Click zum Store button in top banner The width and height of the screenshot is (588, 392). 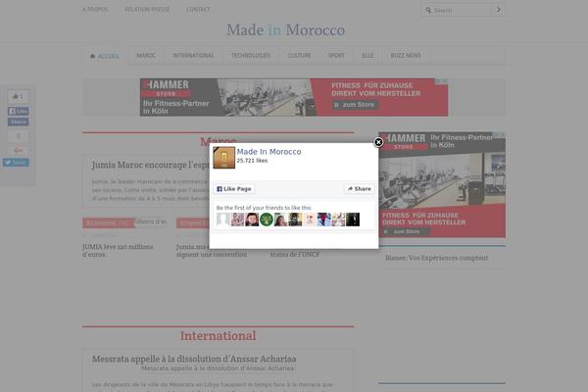(x=355, y=105)
